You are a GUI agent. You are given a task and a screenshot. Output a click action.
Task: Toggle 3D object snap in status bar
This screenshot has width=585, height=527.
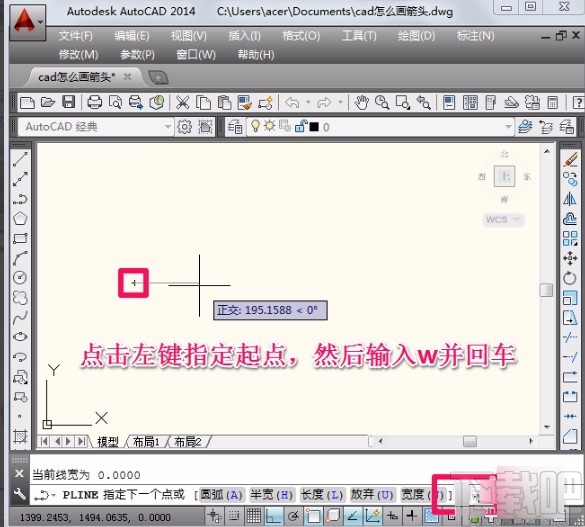[x=333, y=516]
